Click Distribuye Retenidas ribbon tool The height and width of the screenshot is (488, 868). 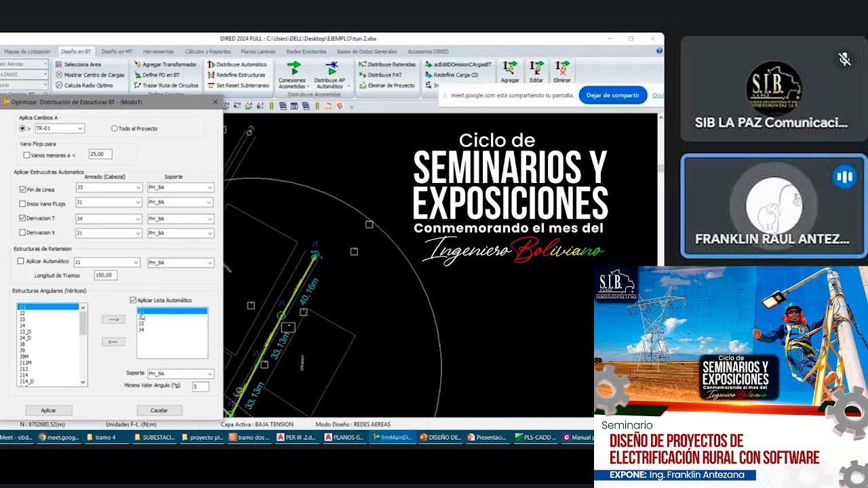pos(387,64)
